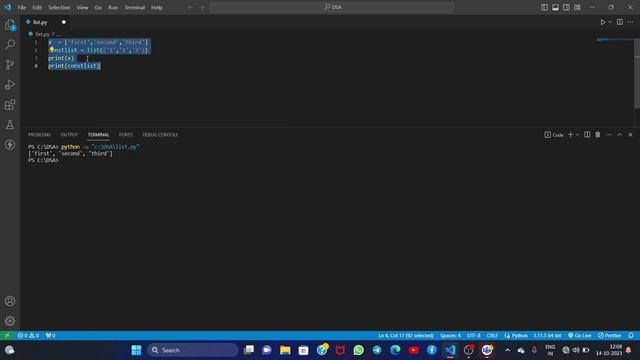Open WhatsApp from the taskbar
Image resolution: width=640 pixels, height=360 pixels.
(x=358, y=350)
